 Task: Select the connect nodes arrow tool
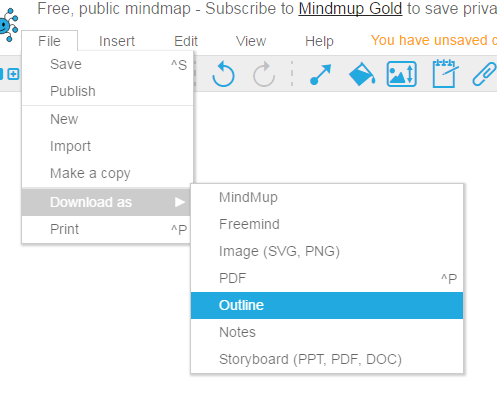coord(320,74)
